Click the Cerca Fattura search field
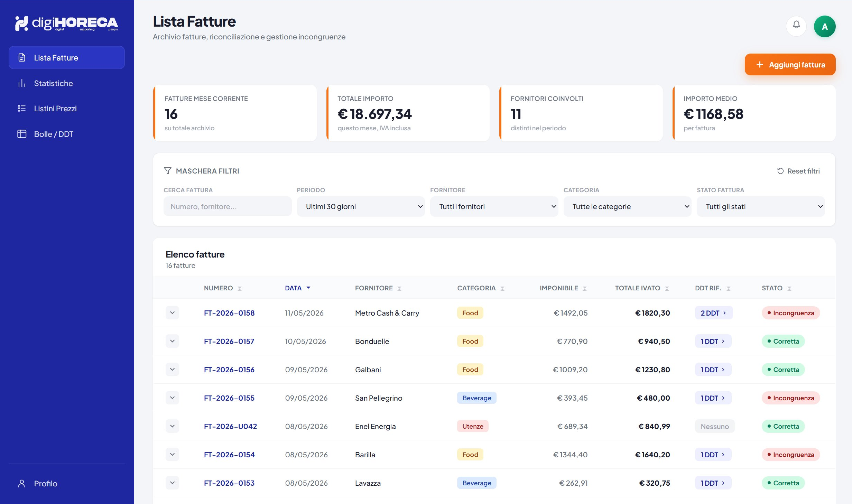This screenshot has width=852, height=504. coord(228,207)
